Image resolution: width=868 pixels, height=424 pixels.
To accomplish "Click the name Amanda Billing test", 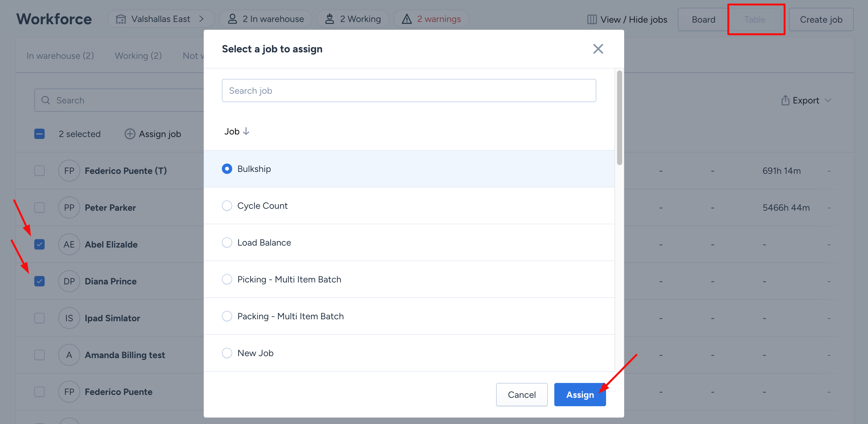I will pos(125,355).
